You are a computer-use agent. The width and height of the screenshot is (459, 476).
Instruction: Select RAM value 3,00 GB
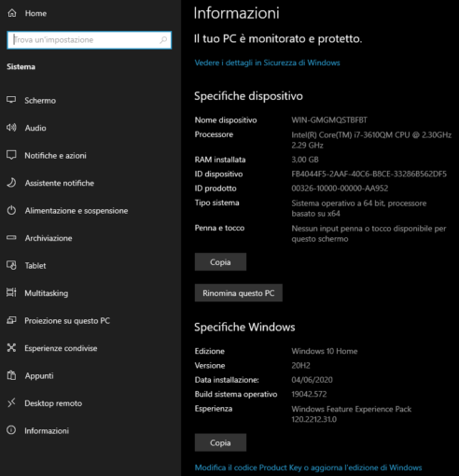pos(305,160)
